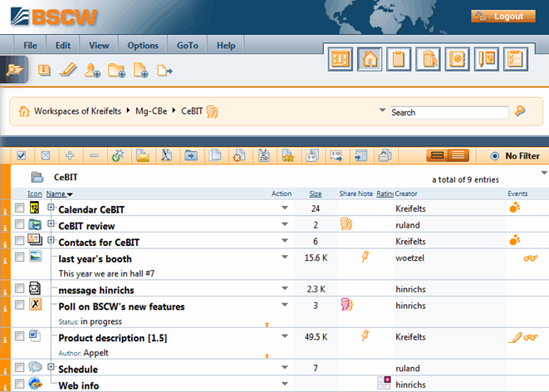Image resolution: width=549 pixels, height=392 pixels.
Task: Expand the CeBIT review tree node
Action: 51,223
